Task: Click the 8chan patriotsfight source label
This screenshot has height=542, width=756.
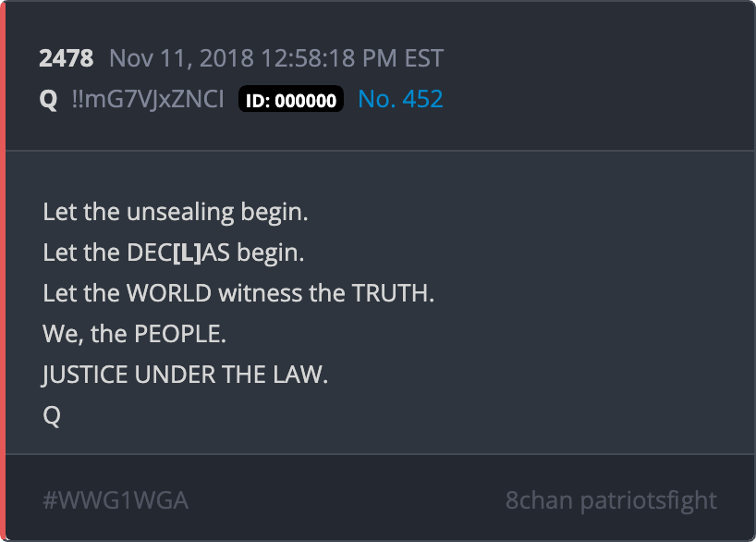Action: click(611, 500)
